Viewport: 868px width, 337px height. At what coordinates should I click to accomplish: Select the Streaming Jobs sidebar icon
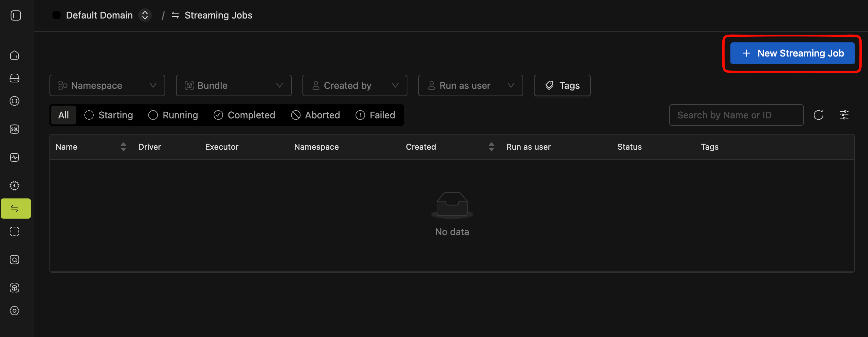click(16, 209)
